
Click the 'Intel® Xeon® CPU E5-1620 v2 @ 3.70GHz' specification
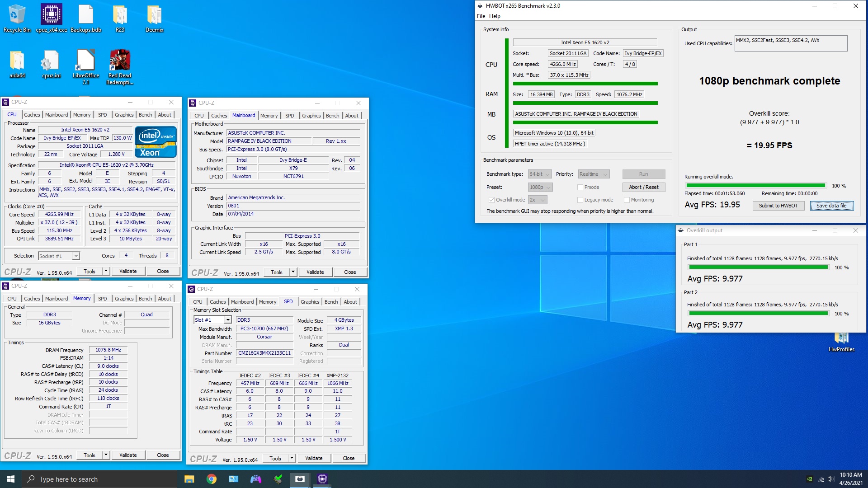(107, 165)
